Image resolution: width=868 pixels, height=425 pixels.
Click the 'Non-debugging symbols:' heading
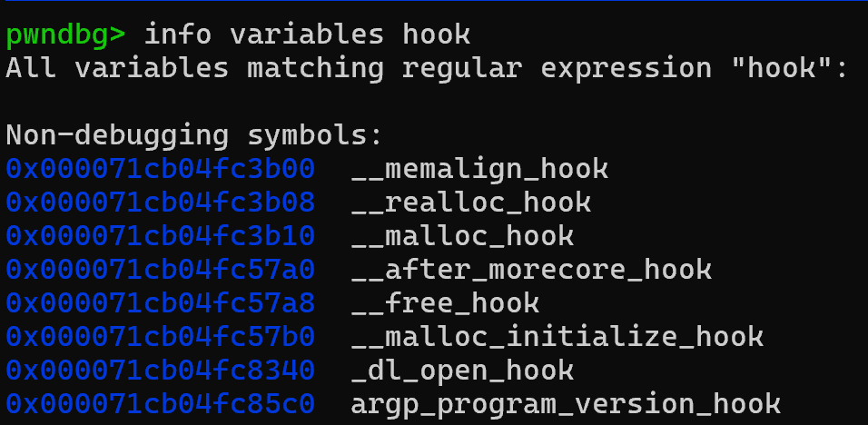pos(194,136)
